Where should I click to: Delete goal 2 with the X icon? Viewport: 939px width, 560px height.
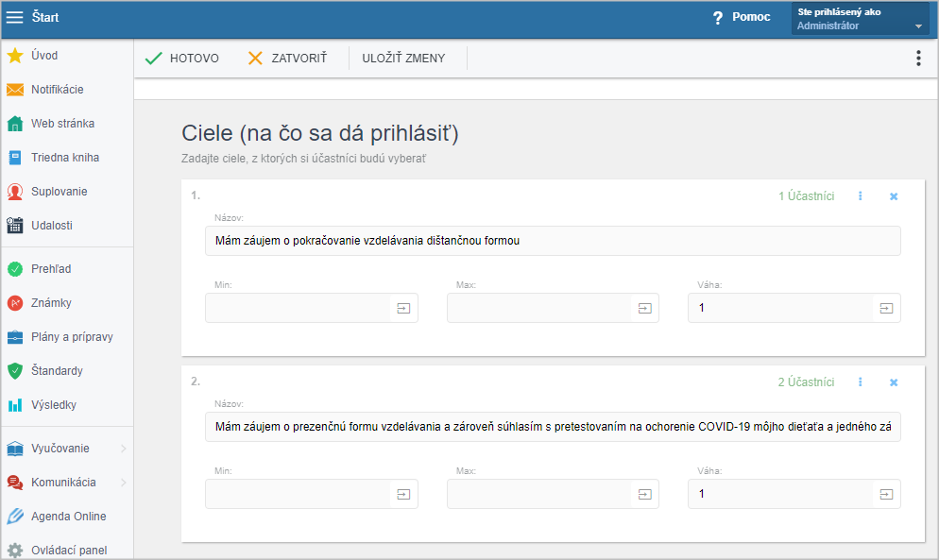[x=894, y=382]
